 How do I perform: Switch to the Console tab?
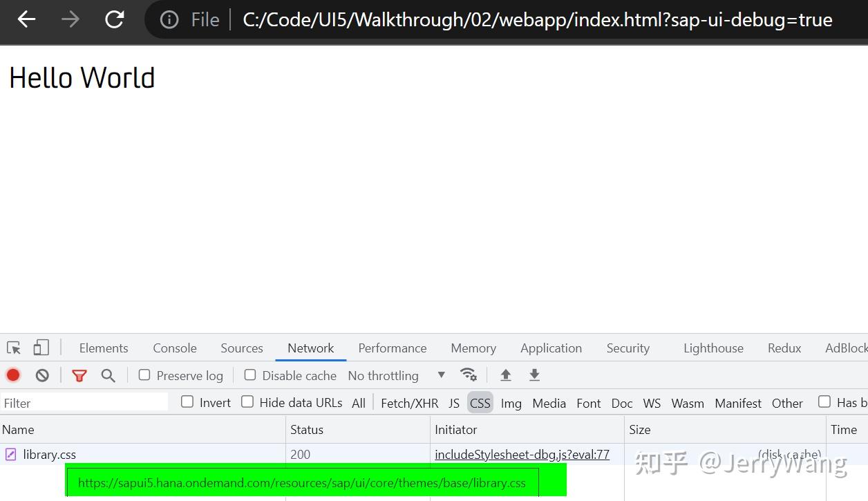(x=174, y=348)
